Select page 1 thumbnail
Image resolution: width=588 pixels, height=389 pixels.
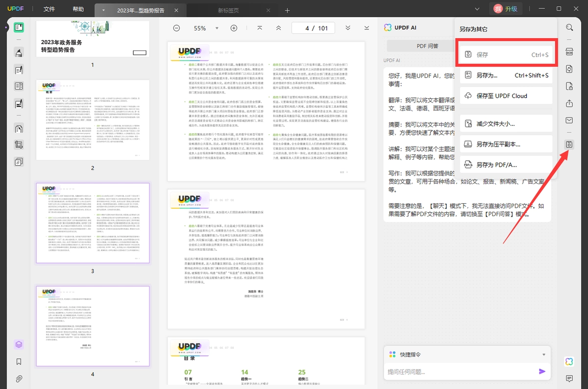point(93,39)
